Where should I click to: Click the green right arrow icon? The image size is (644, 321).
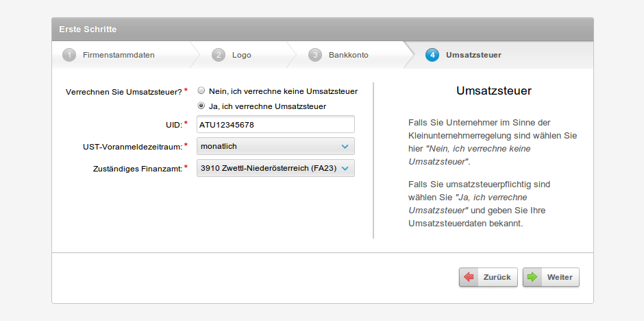pyautogui.click(x=532, y=277)
